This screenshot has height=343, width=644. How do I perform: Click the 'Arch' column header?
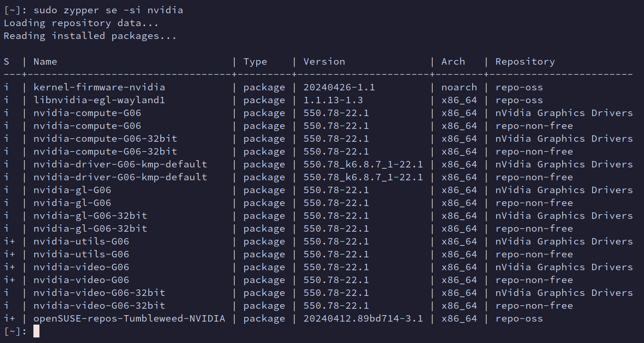(453, 62)
